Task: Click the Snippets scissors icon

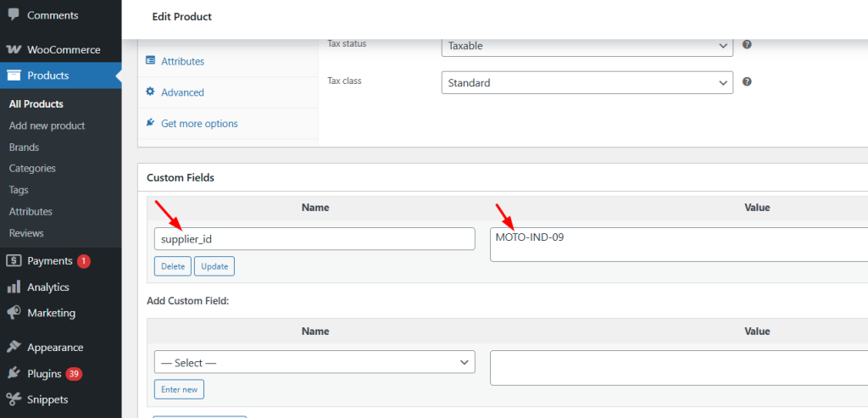Action: point(14,399)
